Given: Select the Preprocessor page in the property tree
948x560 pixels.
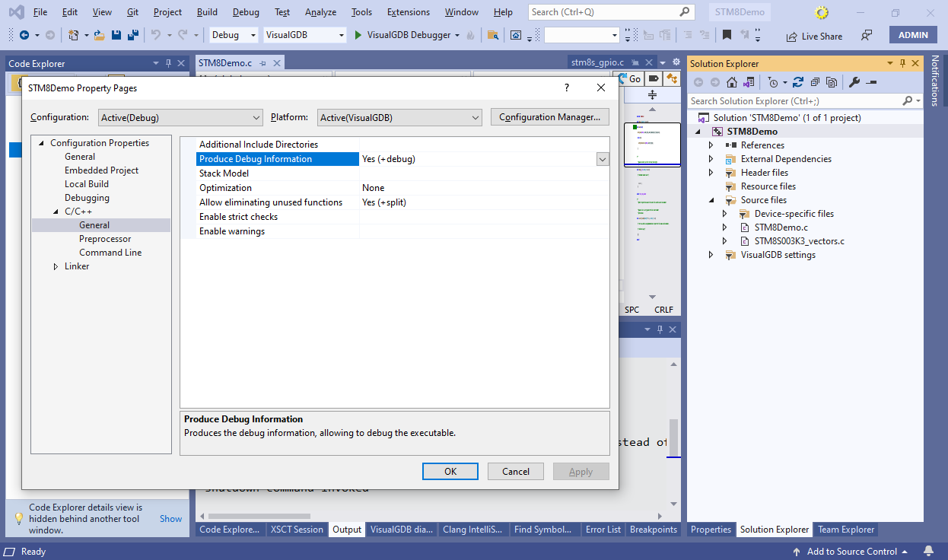Looking at the screenshot, I should 105,239.
